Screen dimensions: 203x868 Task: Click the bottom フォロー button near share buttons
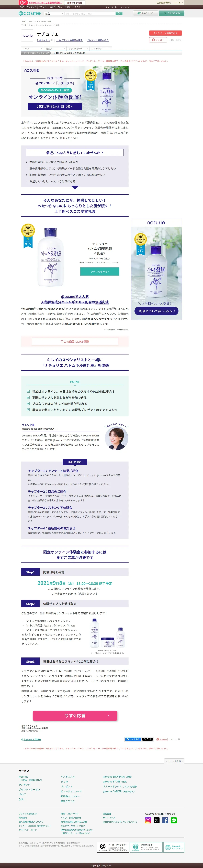tap(161, 739)
